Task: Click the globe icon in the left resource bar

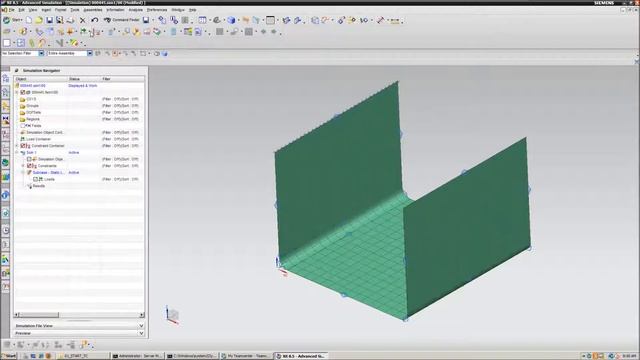Action: tap(5, 162)
